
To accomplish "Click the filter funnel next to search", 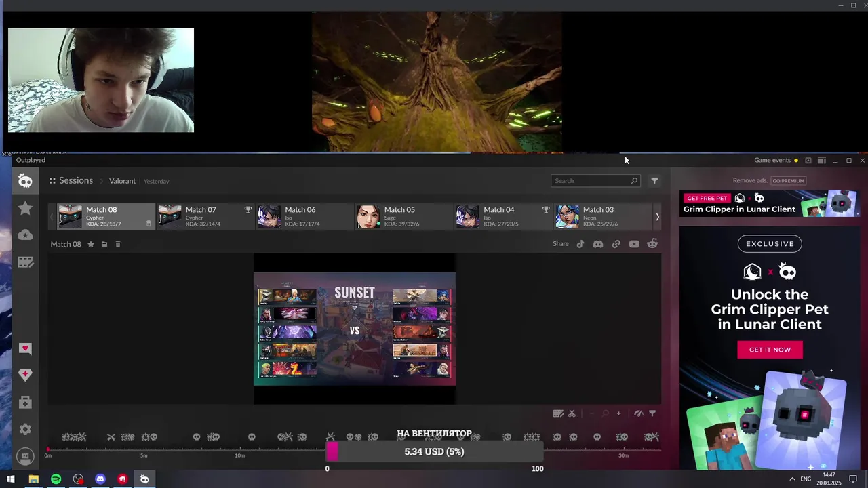I will click(654, 181).
